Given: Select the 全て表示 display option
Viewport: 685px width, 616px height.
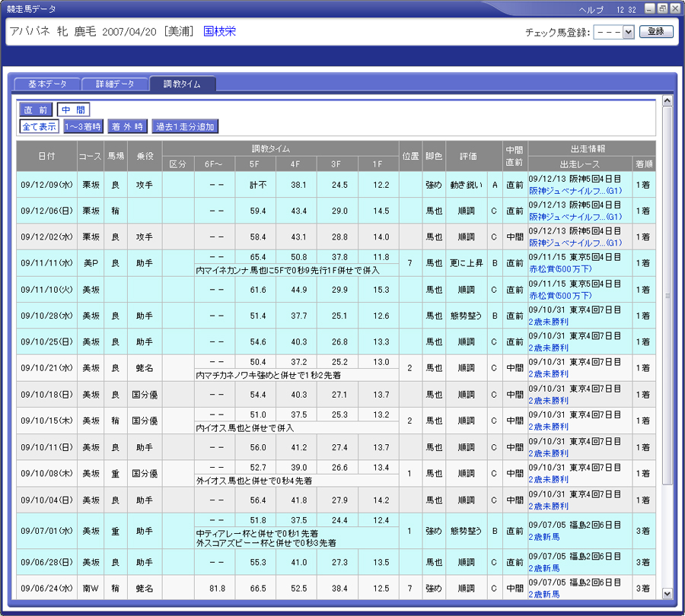Looking at the screenshot, I should [40, 126].
